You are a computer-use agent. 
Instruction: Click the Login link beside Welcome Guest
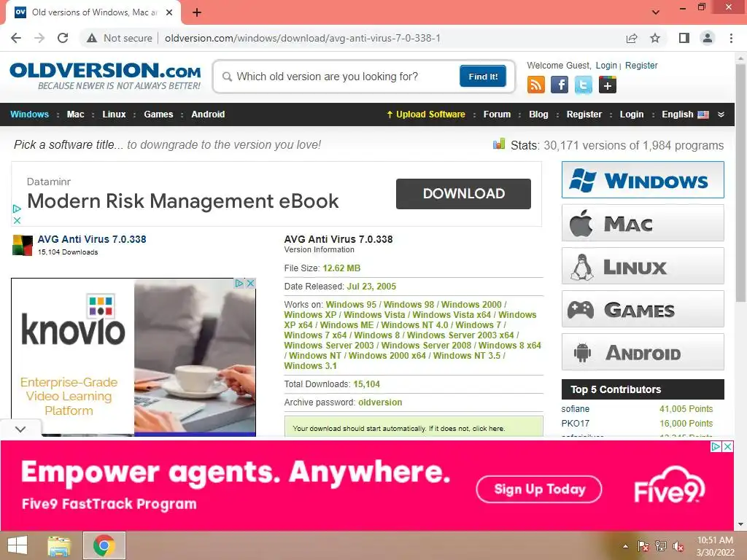click(x=606, y=65)
